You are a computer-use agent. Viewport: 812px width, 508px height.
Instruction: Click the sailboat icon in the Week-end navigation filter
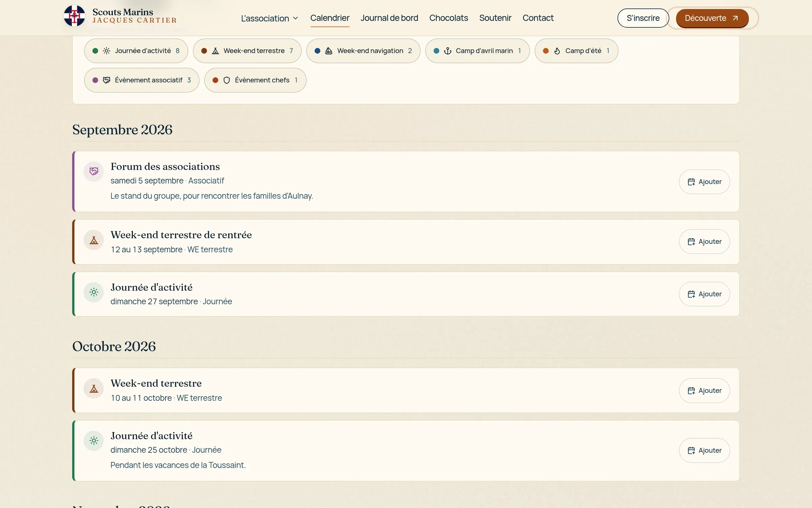(x=329, y=51)
